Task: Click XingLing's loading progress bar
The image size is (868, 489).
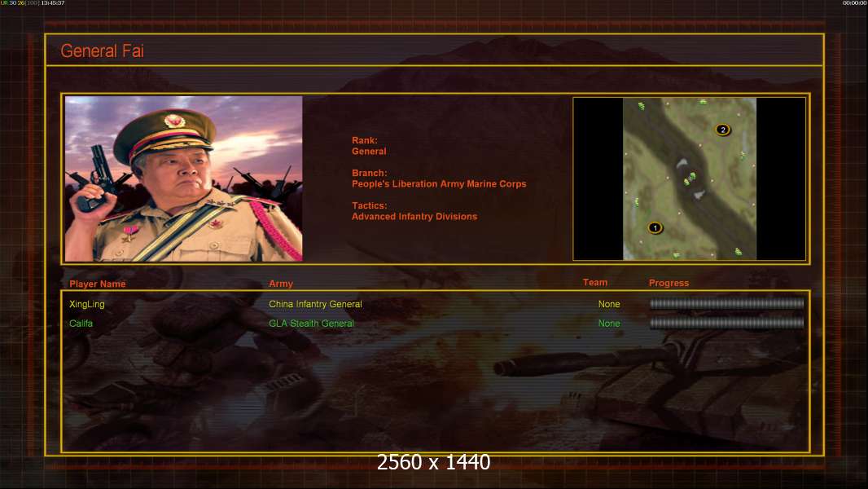Action: point(726,303)
